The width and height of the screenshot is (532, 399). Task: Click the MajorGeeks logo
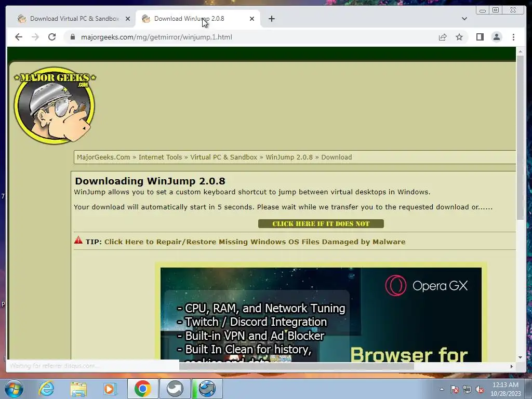click(55, 105)
